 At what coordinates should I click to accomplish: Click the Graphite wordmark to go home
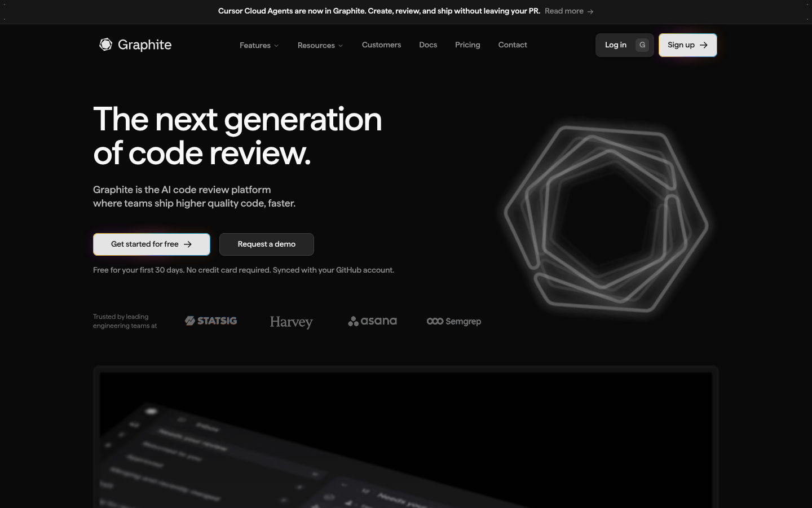coord(144,45)
